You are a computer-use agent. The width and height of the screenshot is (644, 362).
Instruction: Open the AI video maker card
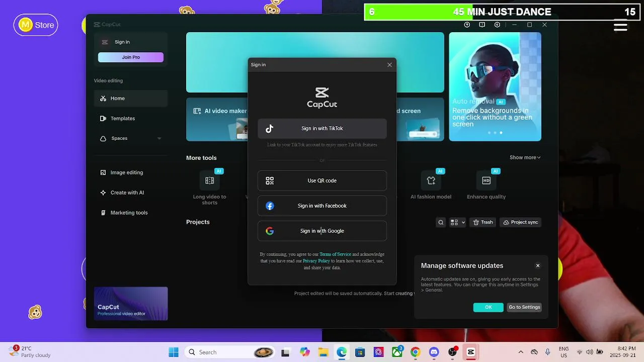217,119
